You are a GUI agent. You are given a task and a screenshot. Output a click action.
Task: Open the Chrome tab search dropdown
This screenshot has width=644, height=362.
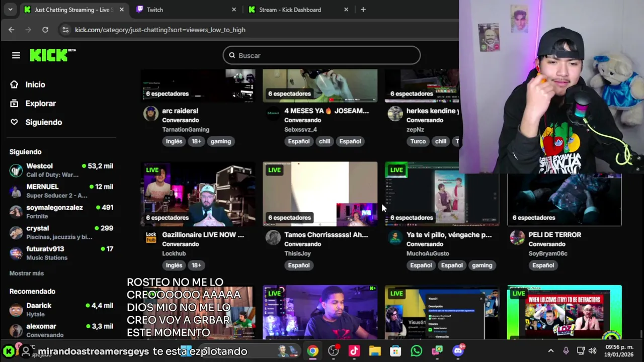click(x=10, y=10)
